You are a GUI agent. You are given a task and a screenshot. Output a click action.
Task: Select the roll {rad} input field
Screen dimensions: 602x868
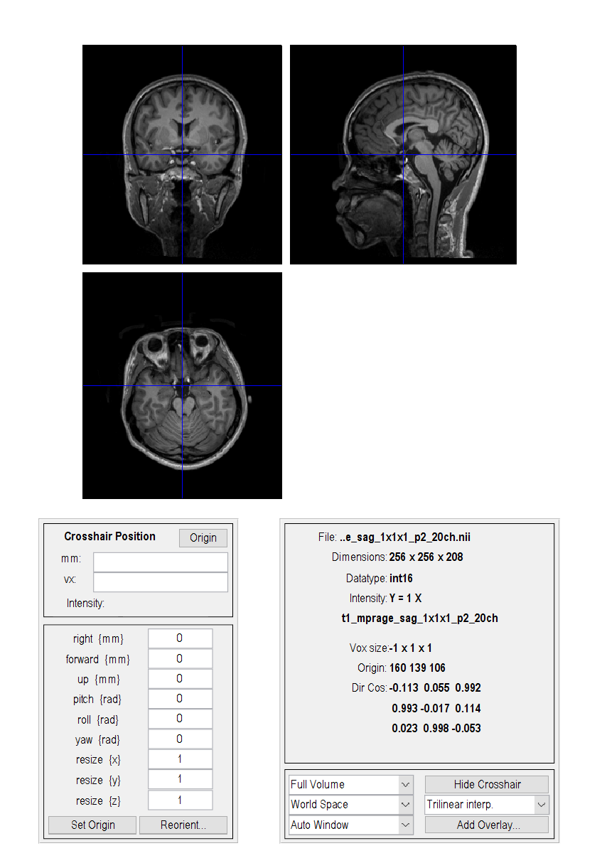click(180, 719)
